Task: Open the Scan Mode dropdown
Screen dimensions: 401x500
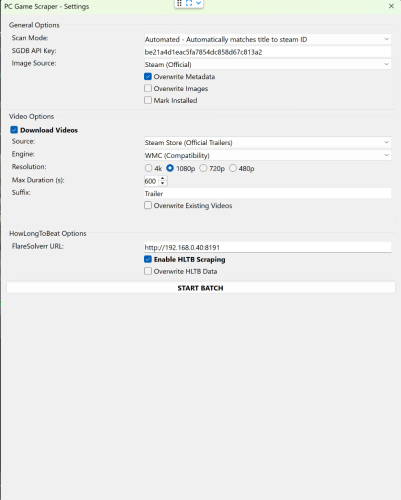Action: point(267,39)
